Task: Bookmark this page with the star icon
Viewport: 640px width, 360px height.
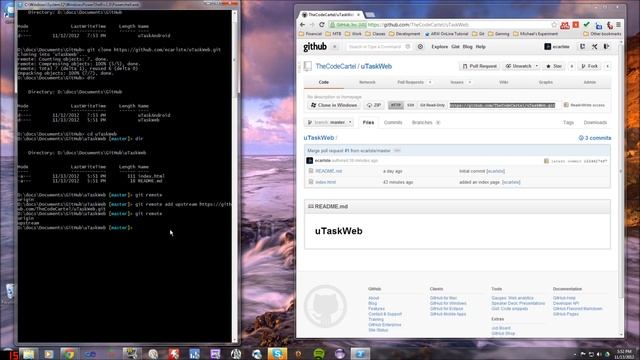Action: (554, 25)
